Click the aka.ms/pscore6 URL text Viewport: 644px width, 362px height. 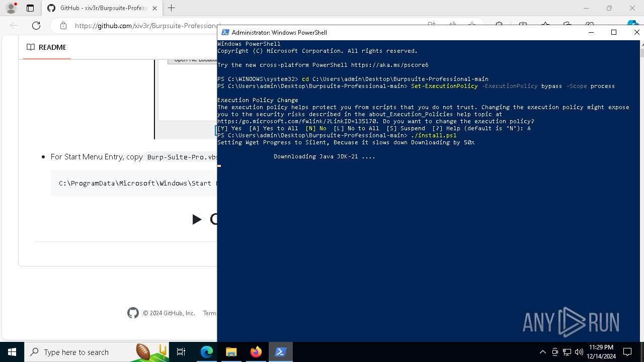pyautogui.click(x=389, y=65)
